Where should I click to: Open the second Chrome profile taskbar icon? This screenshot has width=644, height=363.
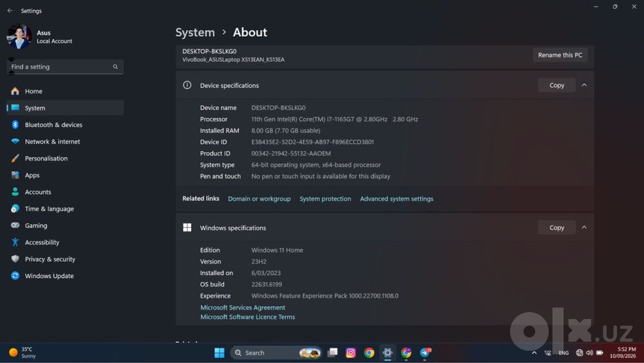(x=406, y=353)
